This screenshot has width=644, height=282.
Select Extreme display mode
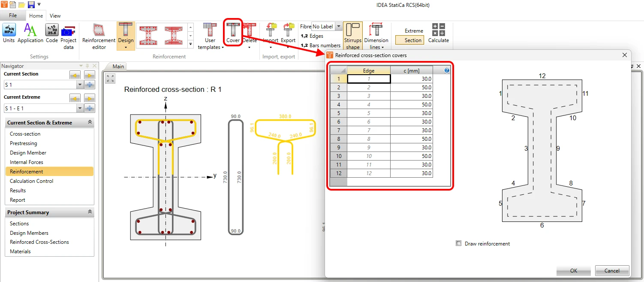point(414,31)
